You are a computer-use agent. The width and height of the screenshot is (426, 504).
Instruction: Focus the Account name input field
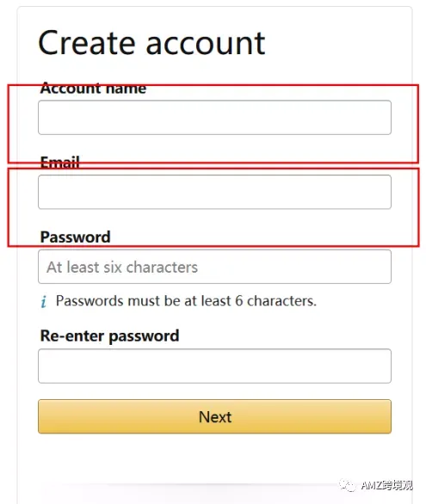pos(214,117)
